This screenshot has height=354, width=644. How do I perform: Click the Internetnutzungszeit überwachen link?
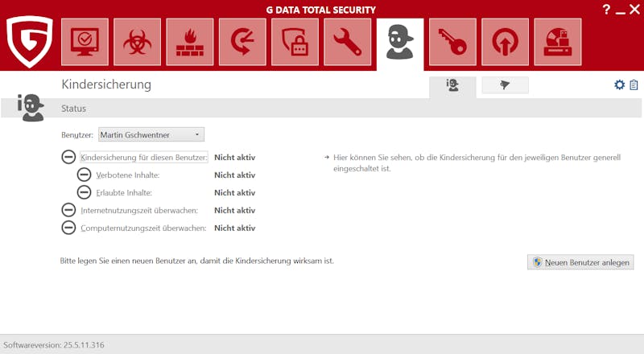coord(139,210)
